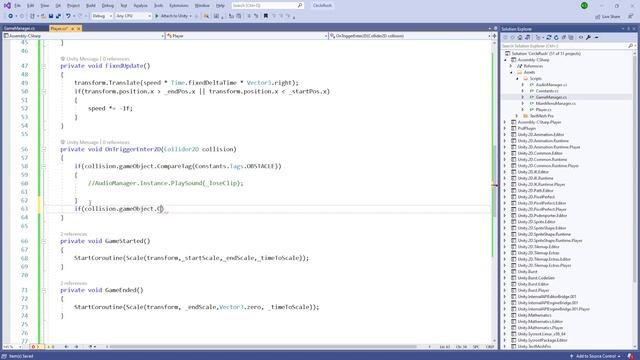Select MainMenuManager.cs in Solution Explorer
Image resolution: width=640 pixels, height=360 pixels.
pos(556,104)
